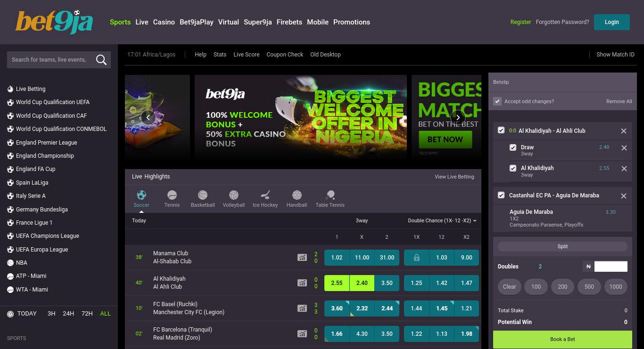The width and height of the screenshot is (644, 349).
Task: Remove Al Khalidiyah - Al Ahli Club event
Action: [x=624, y=131]
